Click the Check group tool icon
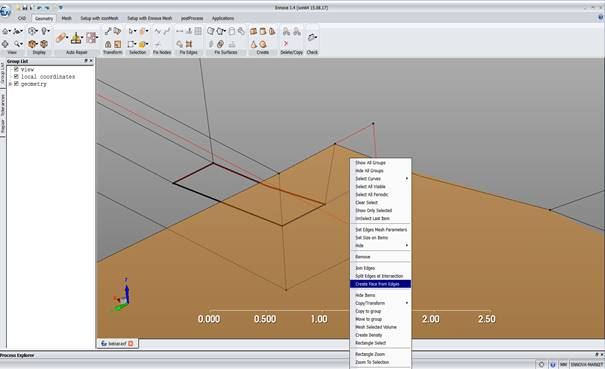This screenshot has height=369, width=605. point(312,37)
